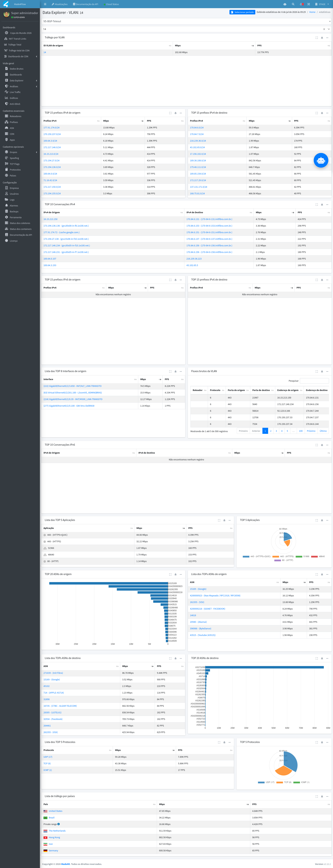Open Live Traffic in the sidebar
The width and height of the screenshot is (333, 868).
(15, 92)
